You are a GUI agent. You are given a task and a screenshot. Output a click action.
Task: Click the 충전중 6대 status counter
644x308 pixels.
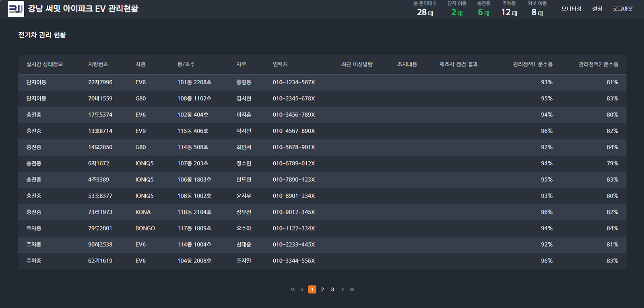pos(483,9)
